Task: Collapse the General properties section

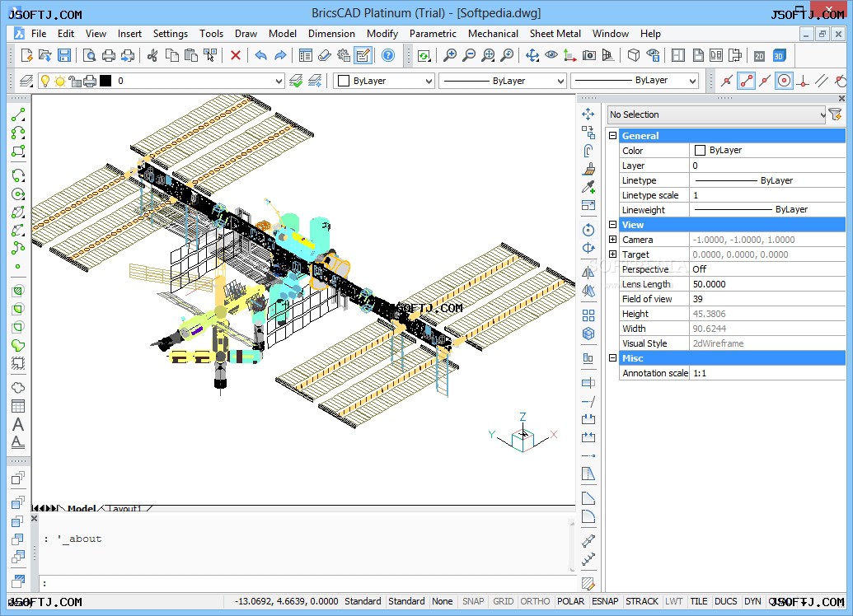Action: tap(612, 135)
